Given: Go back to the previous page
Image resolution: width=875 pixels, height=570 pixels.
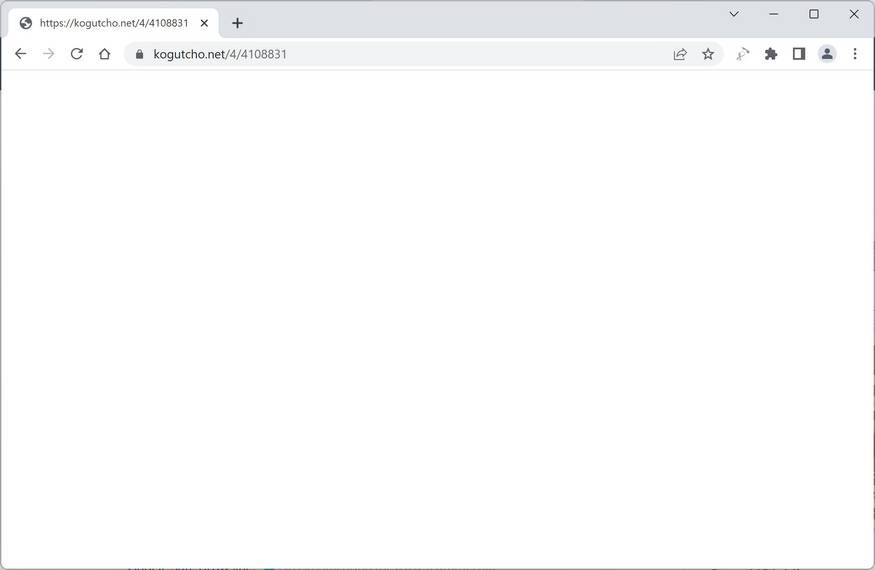Looking at the screenshot, I should coord(21,54).
